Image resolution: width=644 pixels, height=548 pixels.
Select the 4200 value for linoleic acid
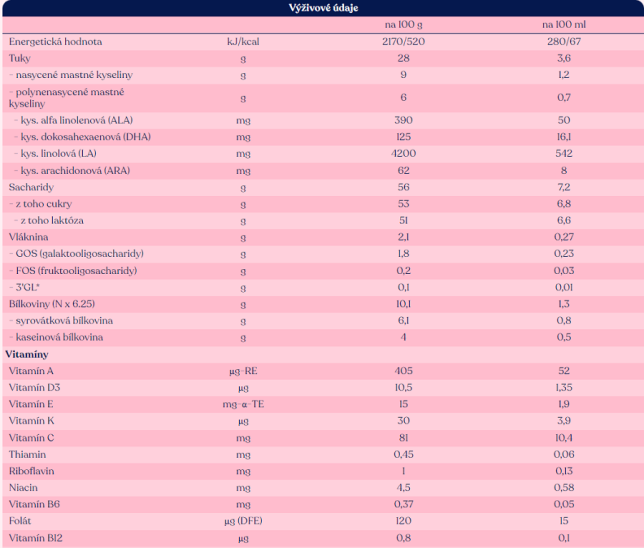pos(406,154)
